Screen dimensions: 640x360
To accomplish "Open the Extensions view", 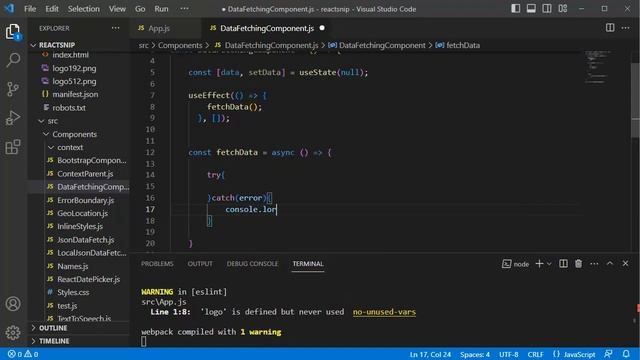I will coord(13,147).
